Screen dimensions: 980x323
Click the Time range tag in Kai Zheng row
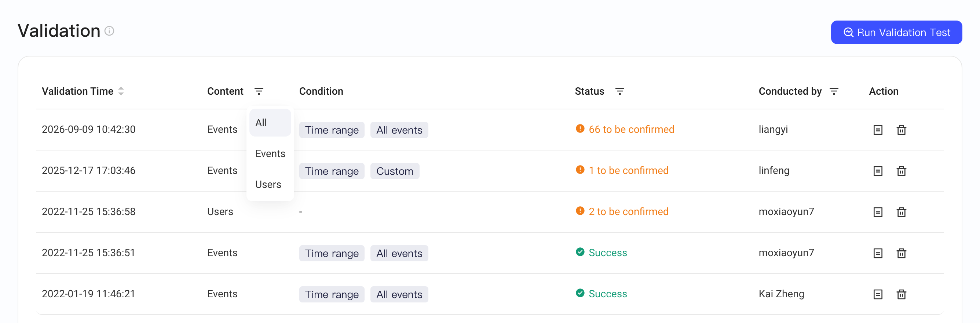(x=332, y=295)
